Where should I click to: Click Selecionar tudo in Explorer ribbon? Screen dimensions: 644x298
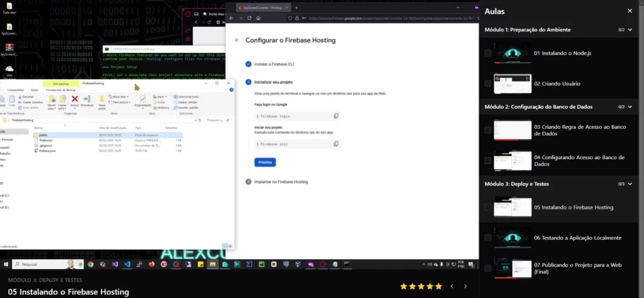pos(186,96)
